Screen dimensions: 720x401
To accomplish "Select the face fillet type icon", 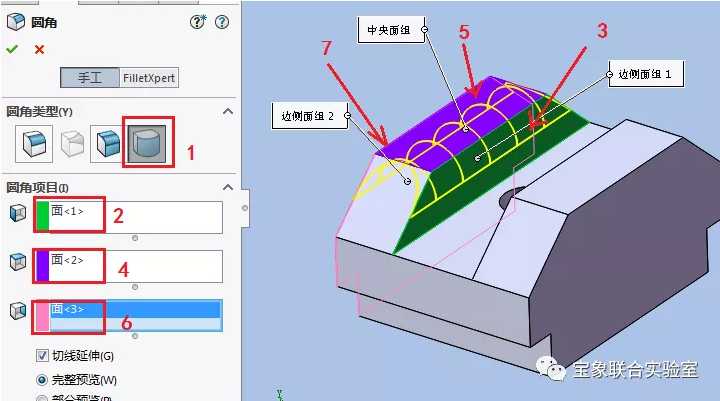I will point(108,144).
